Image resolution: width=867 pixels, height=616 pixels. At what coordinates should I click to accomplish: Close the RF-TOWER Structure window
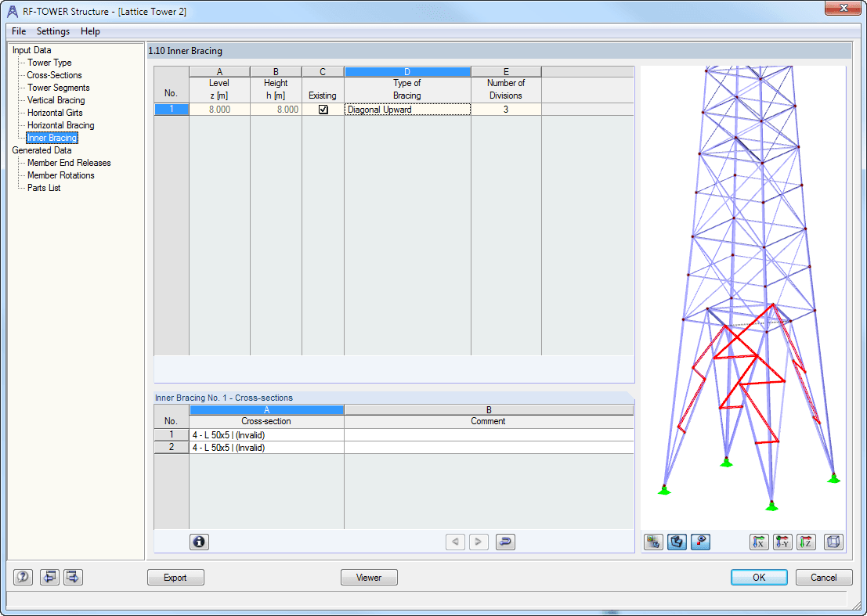point(844,8)
